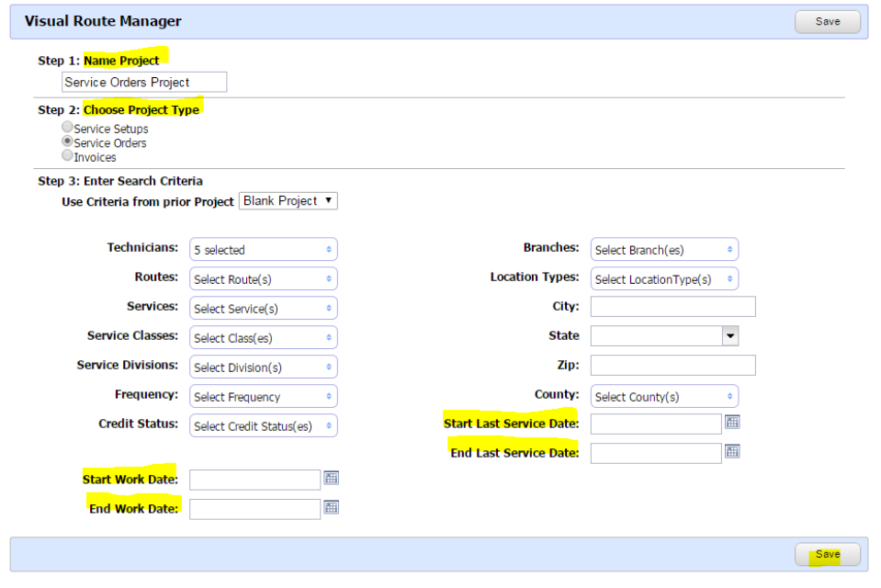Open the Select Route(s) dropdown
Image resolution: width=881 pixels, height=588 pixels.
point(263,278)
